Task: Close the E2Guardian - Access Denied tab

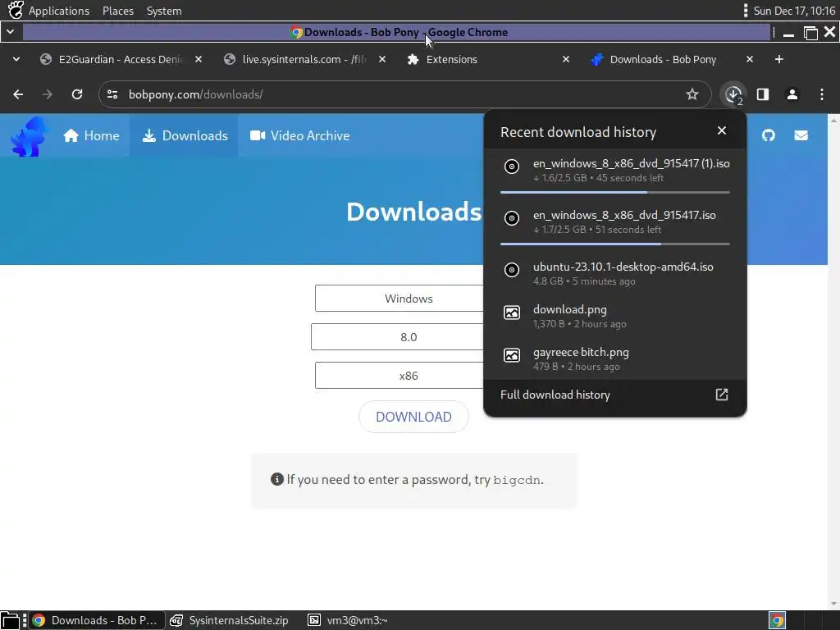Action: point(199,59)
